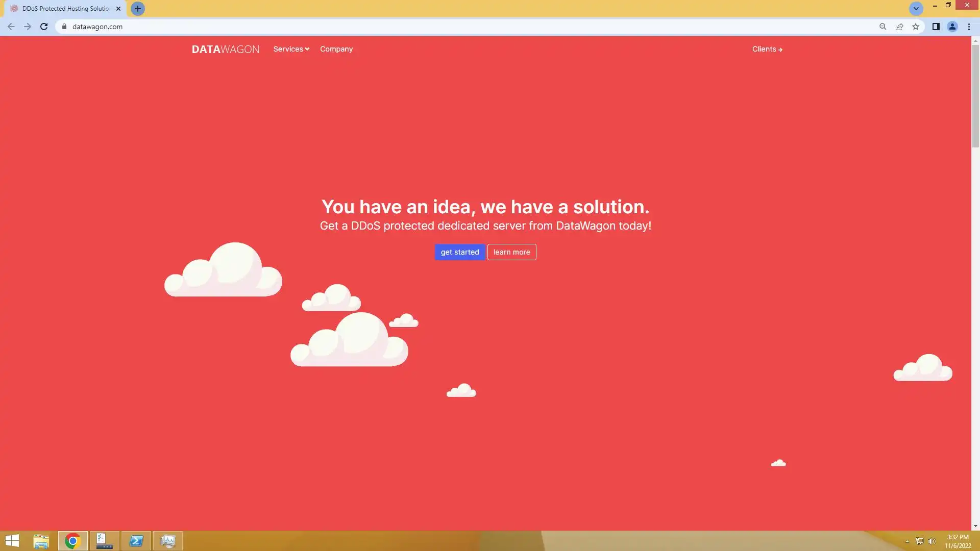Click the get started button
Screen dimensions: 980x551
(459, 252)
